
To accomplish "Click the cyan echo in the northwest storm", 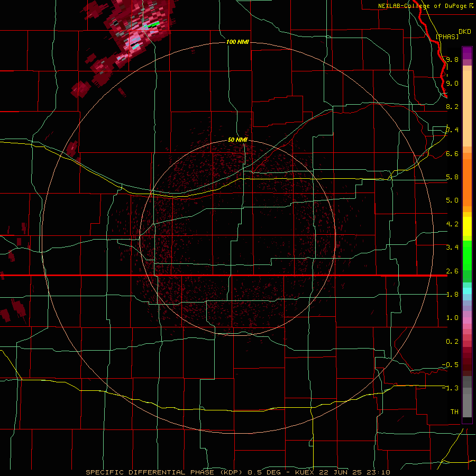I will click(136, 46).
